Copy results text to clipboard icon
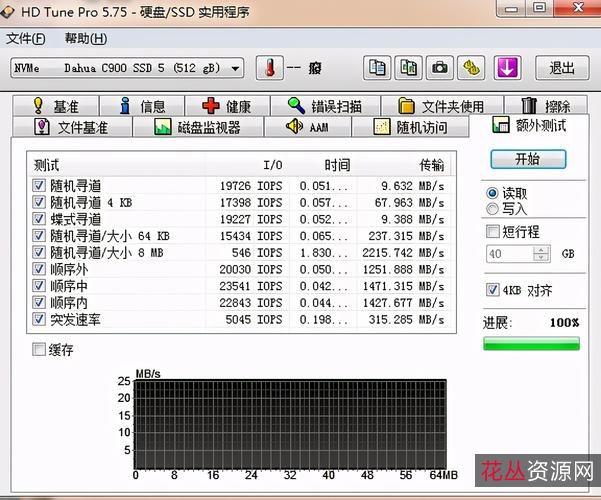This screenshot has height=500, width=601. [x=377, y=68]
